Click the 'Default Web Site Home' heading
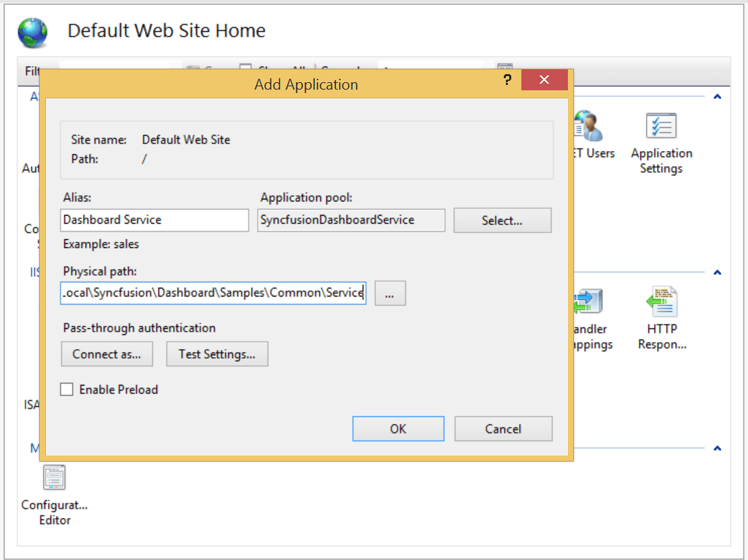Viewport: 748px width, 560px height. 167,31
